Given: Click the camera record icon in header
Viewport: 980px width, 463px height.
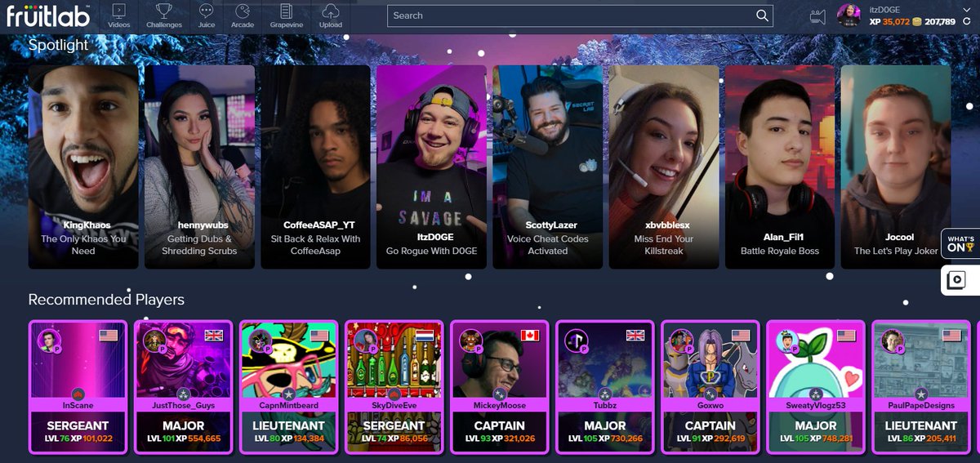Looking at the screenshot, I should pyautogui.click(x=817, y=16).
